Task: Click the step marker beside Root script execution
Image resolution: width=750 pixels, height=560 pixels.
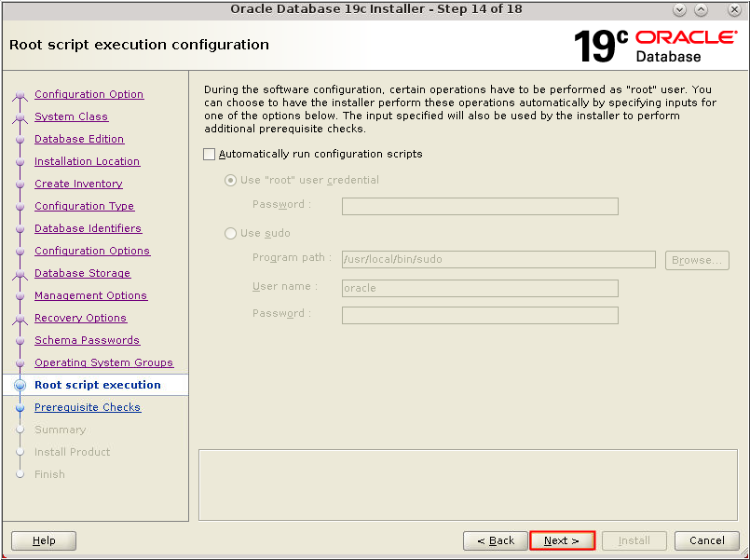Action: (x=20, y=384)
